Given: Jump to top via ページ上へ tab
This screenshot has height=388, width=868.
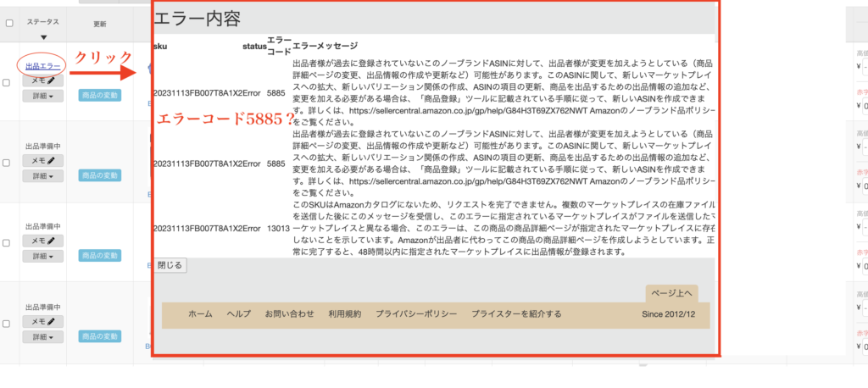Looking at the screenshot, I should [671, 293].
